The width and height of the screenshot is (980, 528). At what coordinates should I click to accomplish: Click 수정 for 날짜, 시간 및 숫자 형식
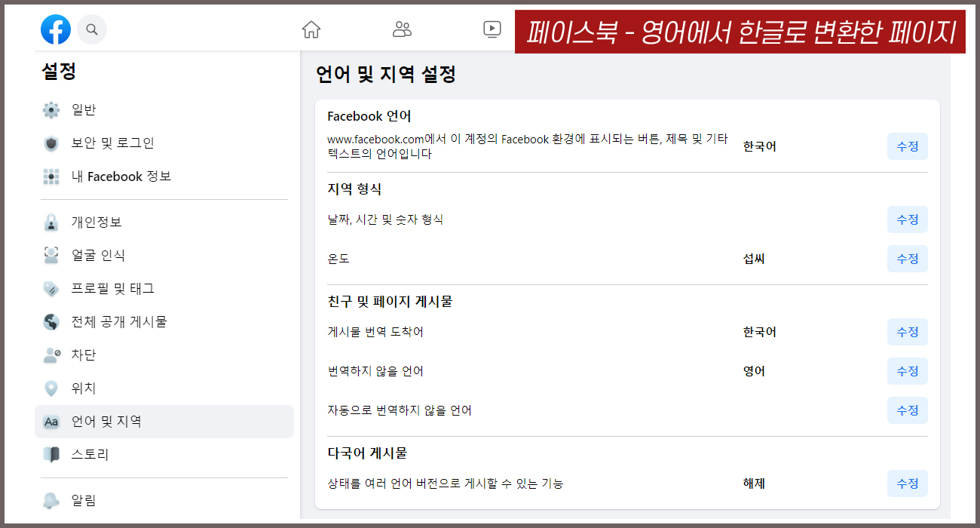pyautogui.click(x=908, y=219)
